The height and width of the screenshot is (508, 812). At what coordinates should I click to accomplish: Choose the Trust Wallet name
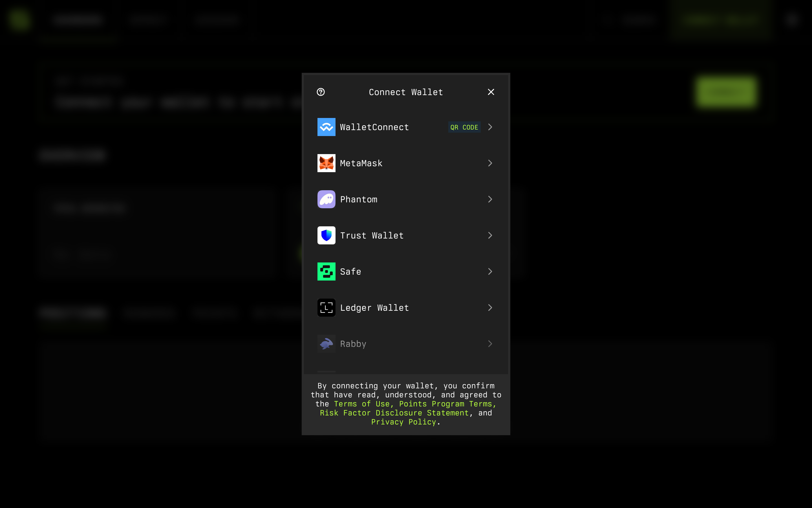point(372,236)
